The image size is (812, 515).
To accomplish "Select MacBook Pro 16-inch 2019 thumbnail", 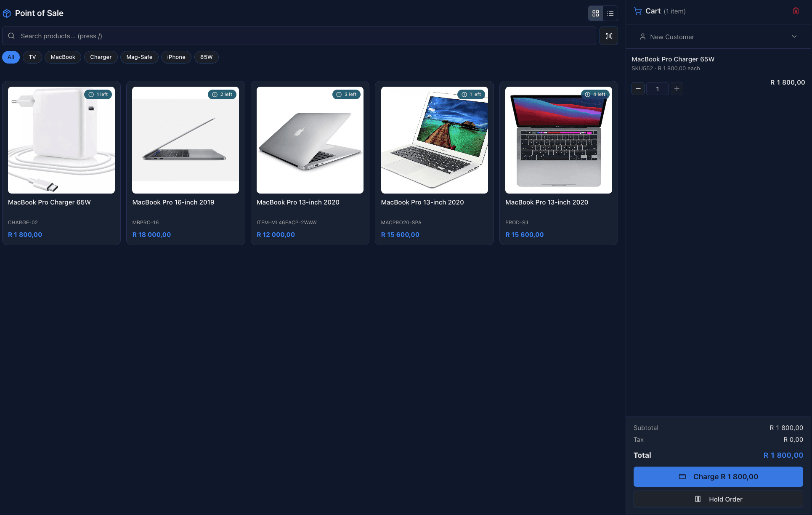I will tap(186, 140).
